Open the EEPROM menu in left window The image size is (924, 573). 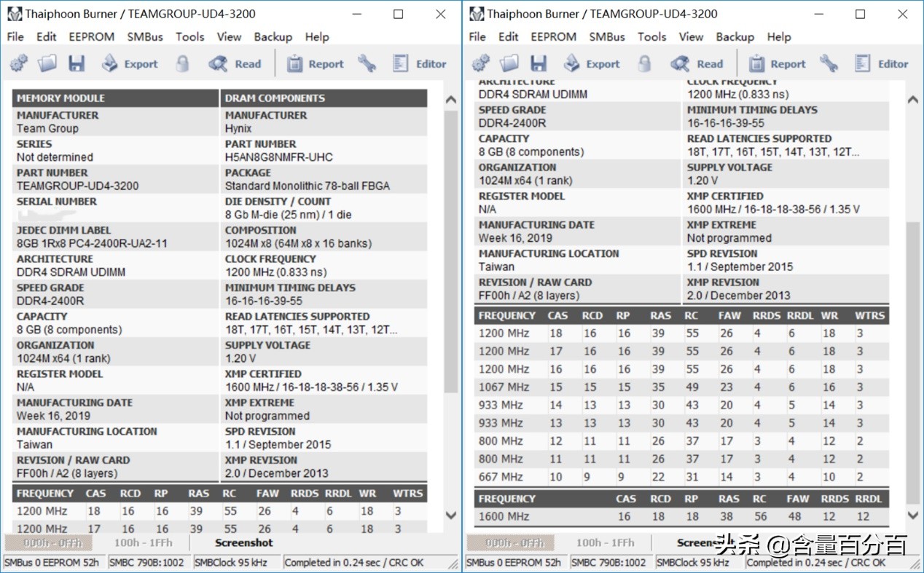[x=92, y=36]
